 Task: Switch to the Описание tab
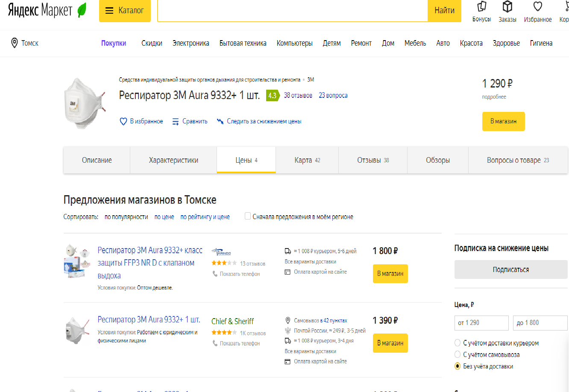(x=97, y=160)
